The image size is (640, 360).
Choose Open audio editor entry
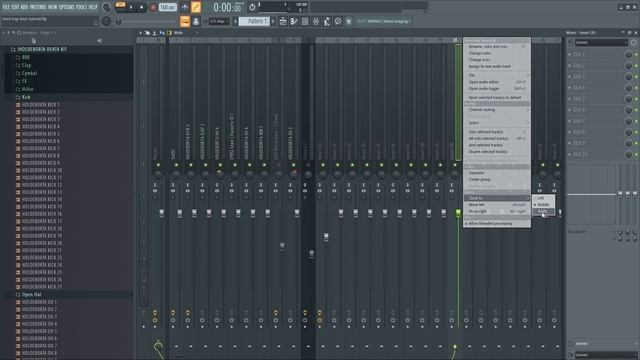497,82
